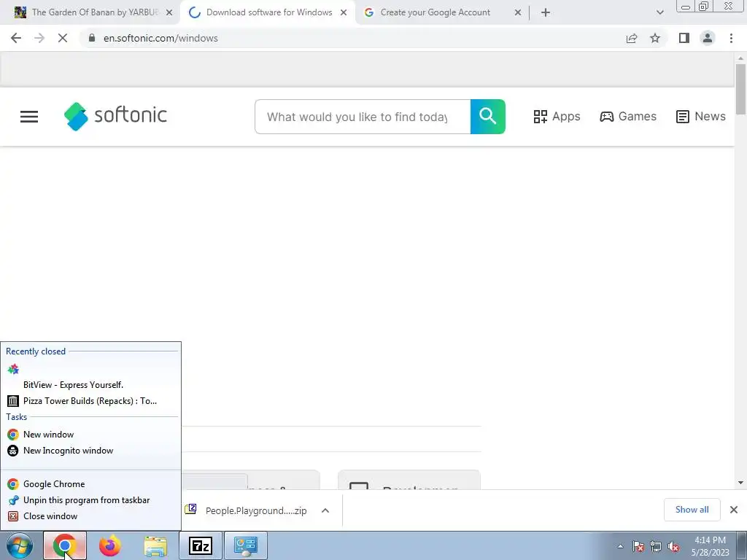Switch to The Garden Of Banan tab
The image size is (747, 560).
tap(90, 12)
